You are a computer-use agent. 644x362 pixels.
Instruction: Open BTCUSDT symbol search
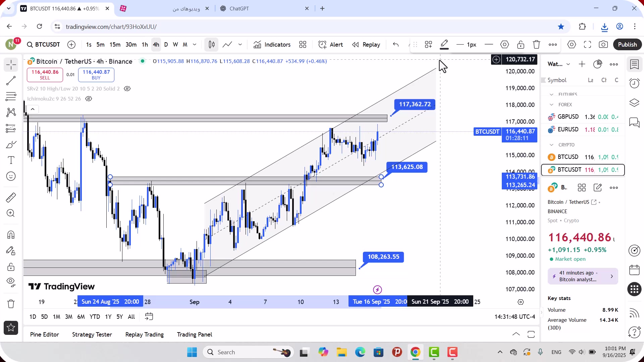pos(44,45)
